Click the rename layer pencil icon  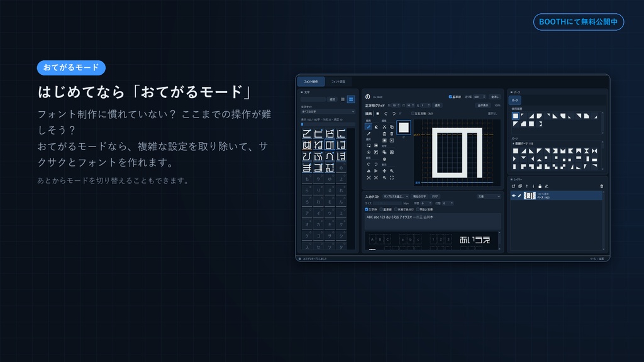[547, 186]
